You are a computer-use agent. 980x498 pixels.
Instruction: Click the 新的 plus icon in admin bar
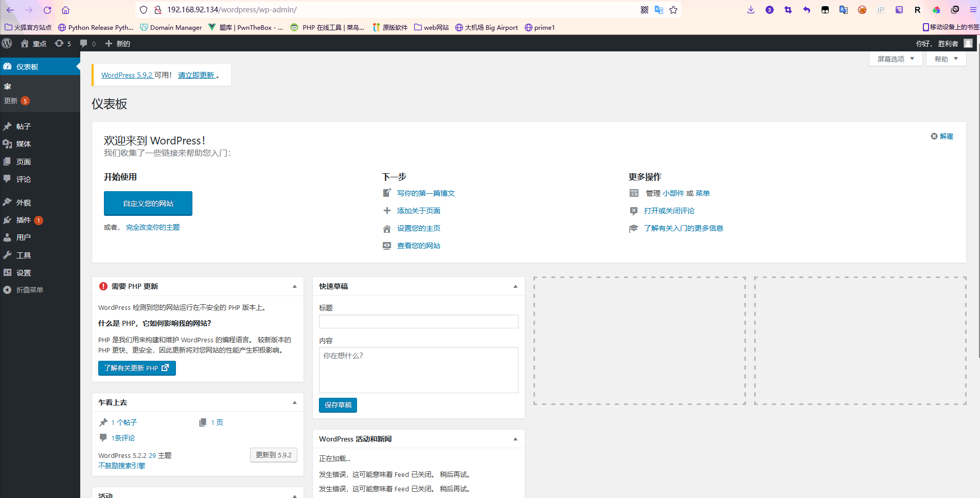[109, 44]
